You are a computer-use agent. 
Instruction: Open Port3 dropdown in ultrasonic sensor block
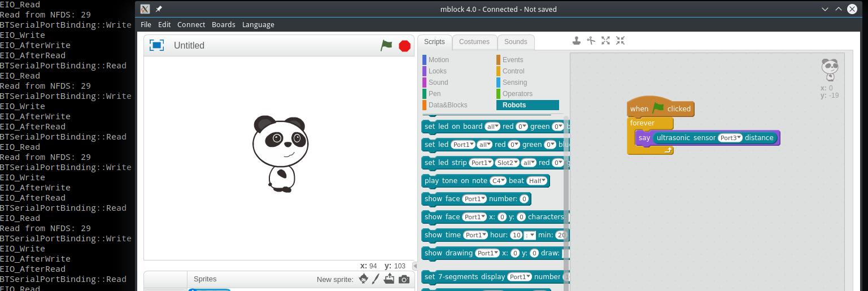pyautogui.click(x=730, y=138)
